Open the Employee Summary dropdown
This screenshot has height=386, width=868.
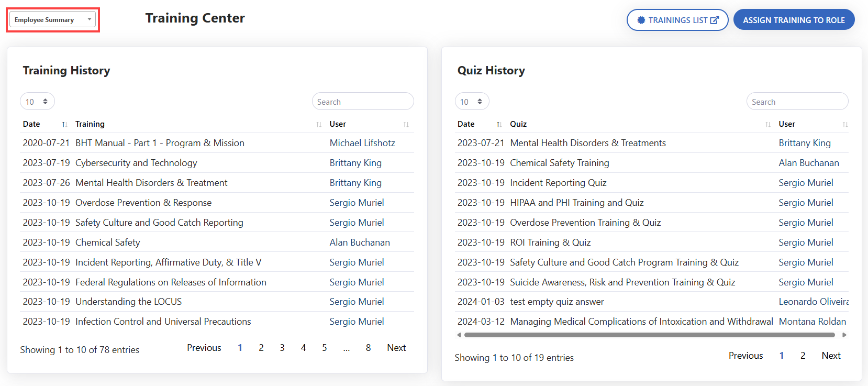click(x=52, y=20)
